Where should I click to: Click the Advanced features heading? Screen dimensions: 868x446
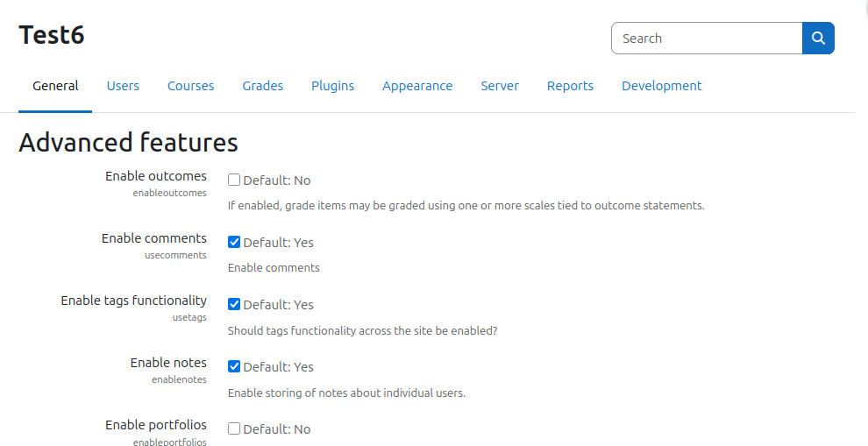[128, 142]
